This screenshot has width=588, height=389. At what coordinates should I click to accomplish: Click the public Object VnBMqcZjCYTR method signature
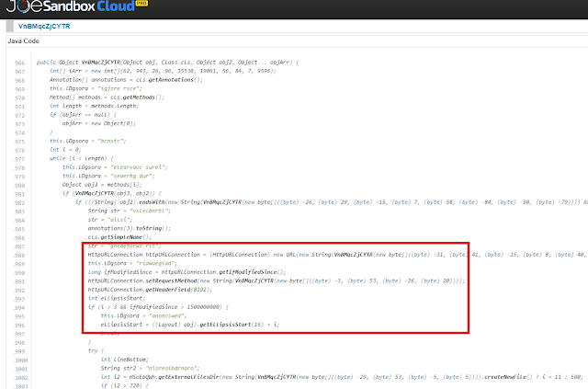click(x=167, y=63)
